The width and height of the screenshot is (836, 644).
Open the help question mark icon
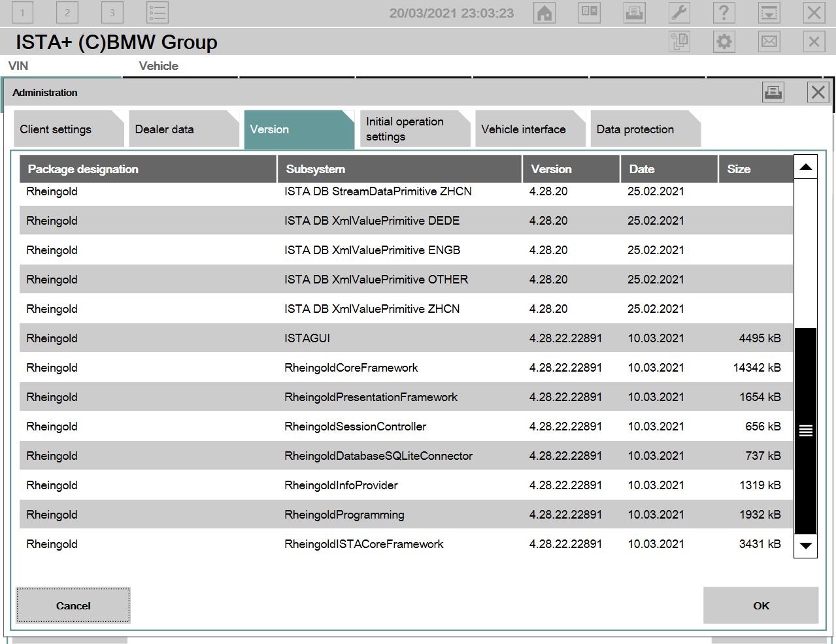(x=724, y=12)
